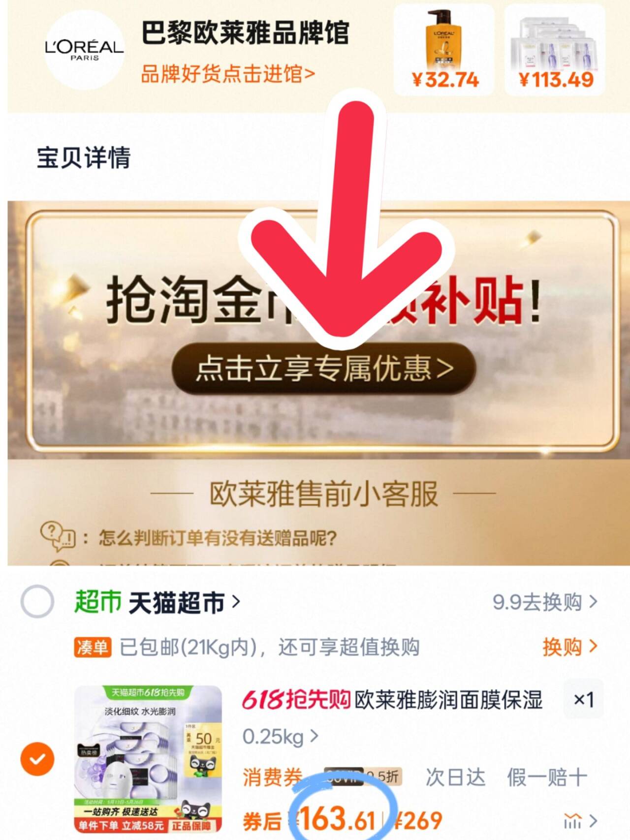Tap the question bubble icon for gift FAQ
The image size is (630, 840).
coord(58,536)
